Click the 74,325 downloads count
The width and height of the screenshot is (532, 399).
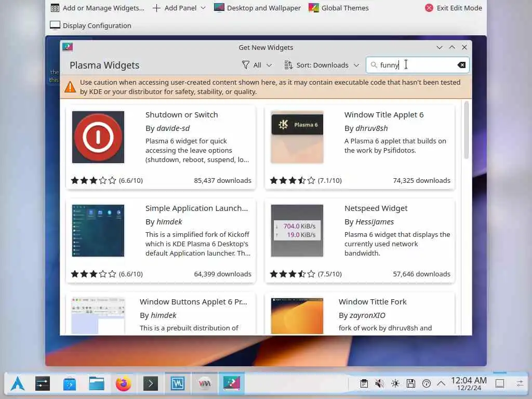coord(421,180)
